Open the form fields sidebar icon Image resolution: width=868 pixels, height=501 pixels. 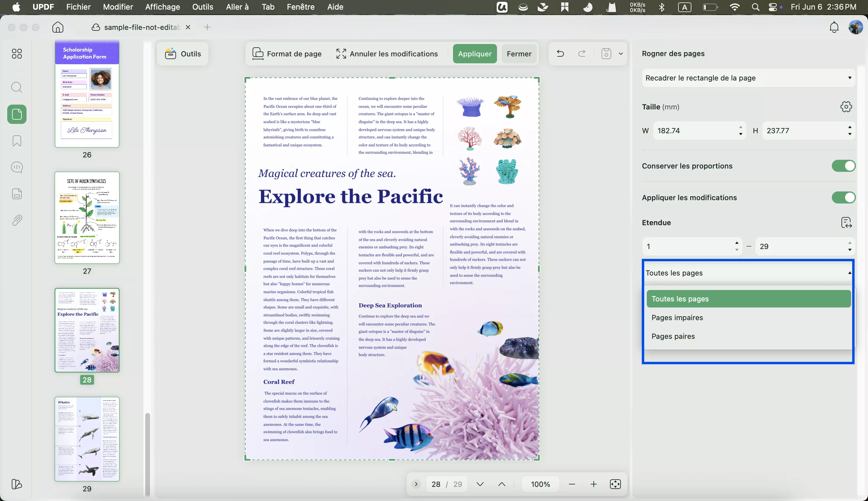(17, 194)
